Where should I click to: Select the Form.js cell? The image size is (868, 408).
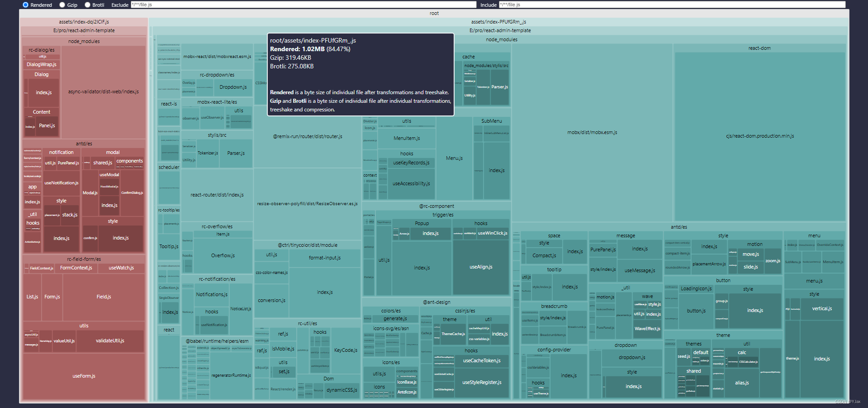(52, 297)
